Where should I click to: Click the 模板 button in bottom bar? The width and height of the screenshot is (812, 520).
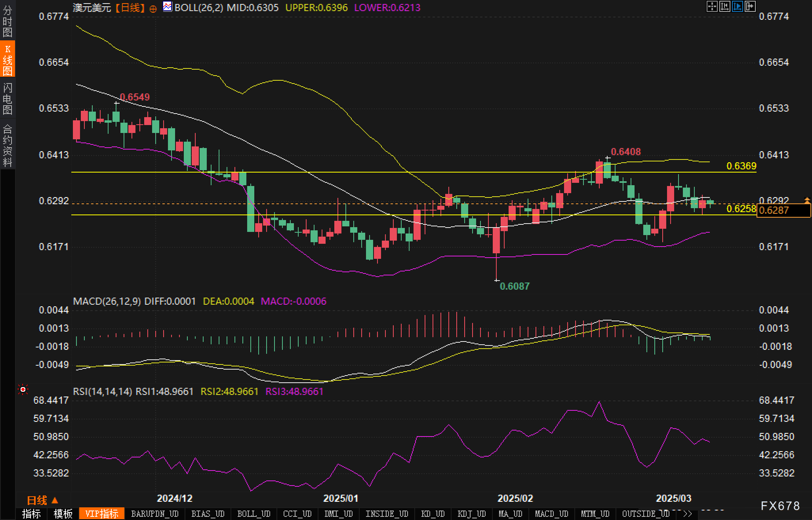tap(63, 514)
